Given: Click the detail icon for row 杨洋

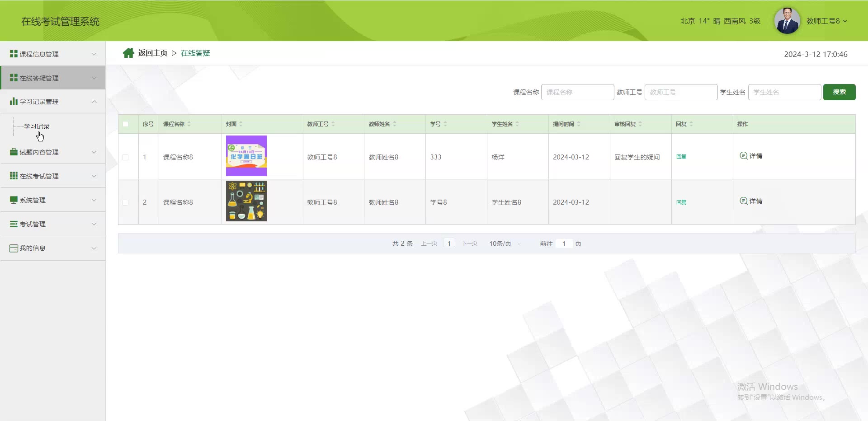Looking at the screenshot, I should click(743, 156).
